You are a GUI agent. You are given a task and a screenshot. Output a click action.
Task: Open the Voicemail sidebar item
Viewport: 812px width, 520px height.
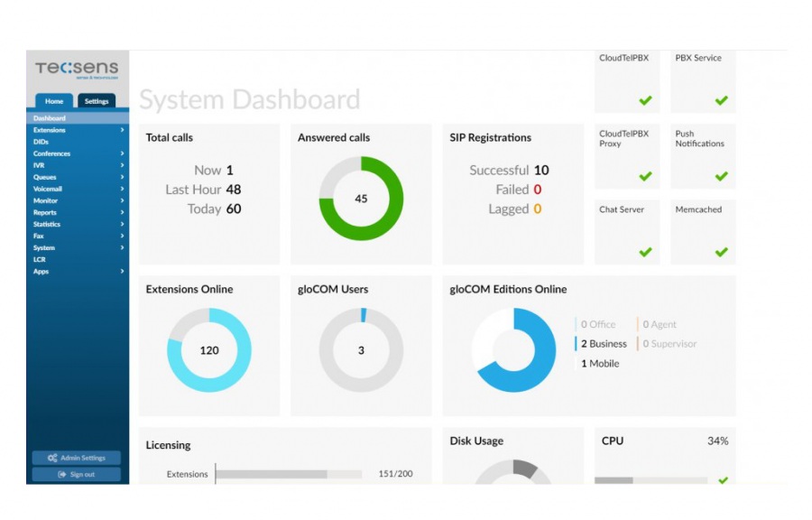pyautogui.click(x=78, y=189)
